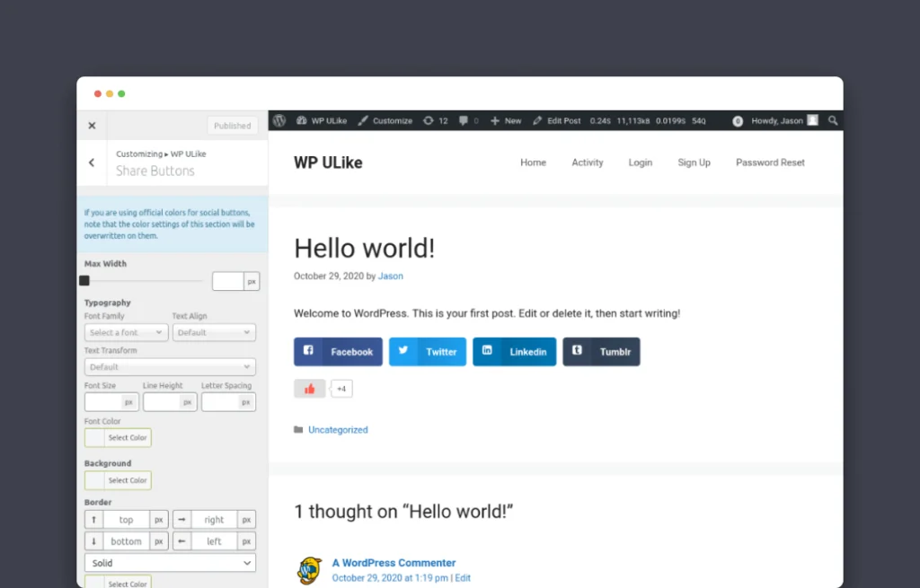The image size is (920, 588).
Task: Go back using the left chevron
Action: coord(92,162)
